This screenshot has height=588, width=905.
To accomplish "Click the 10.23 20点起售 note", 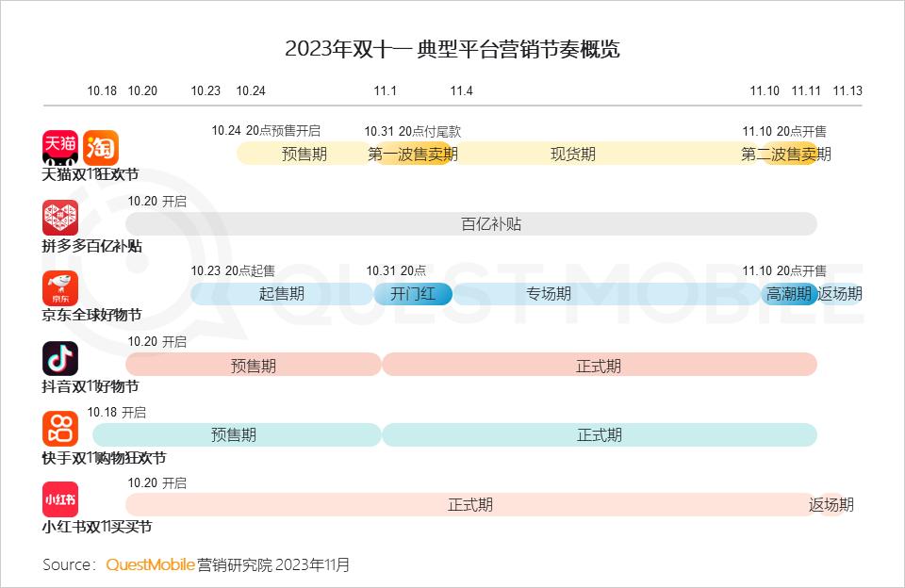I will click(233, 270).
